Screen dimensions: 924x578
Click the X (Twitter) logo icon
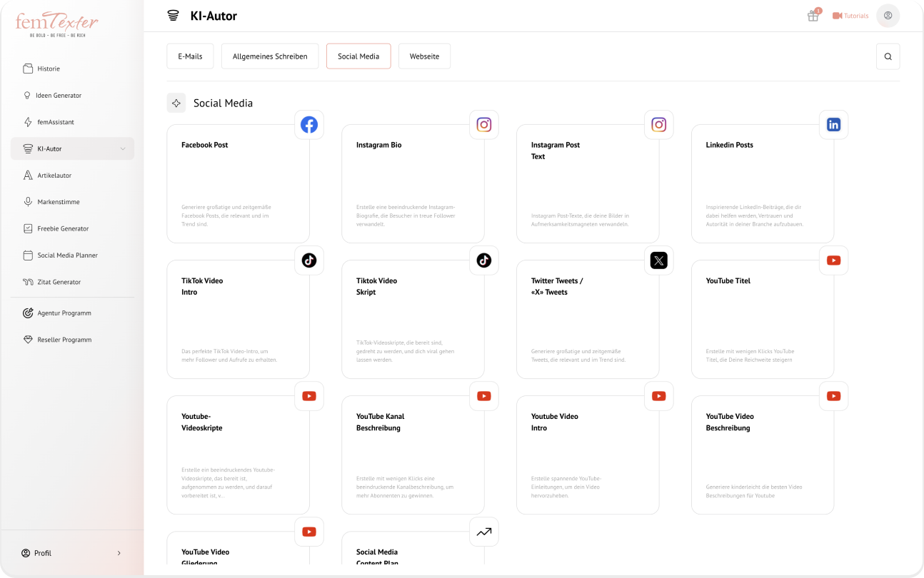point(658,260)
